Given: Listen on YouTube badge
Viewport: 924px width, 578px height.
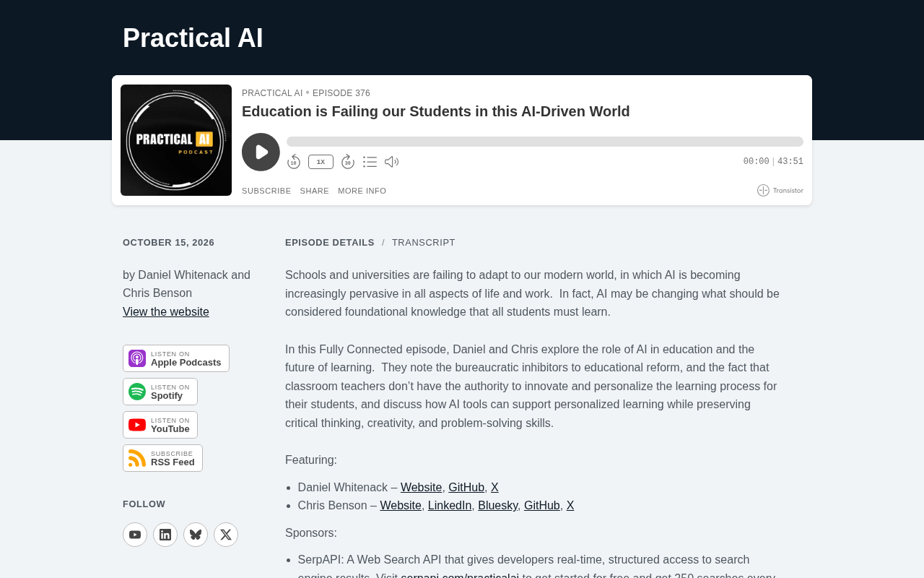Looking at the screenshot, I should (160, 425).
